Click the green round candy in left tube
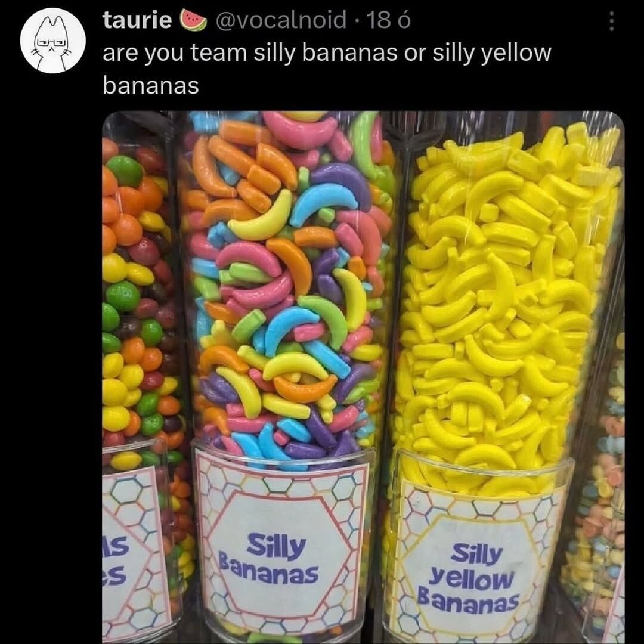644x644 pixels. click(125, 171)
